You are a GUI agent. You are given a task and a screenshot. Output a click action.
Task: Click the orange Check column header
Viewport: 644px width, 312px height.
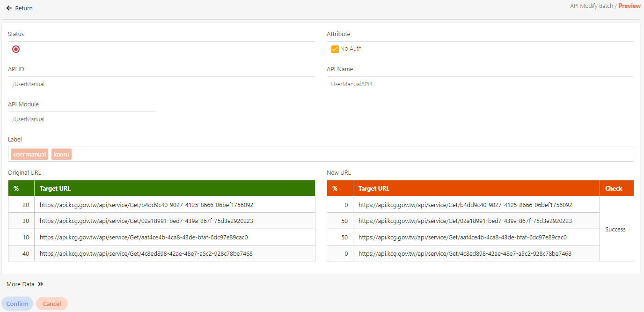point(614,188)
